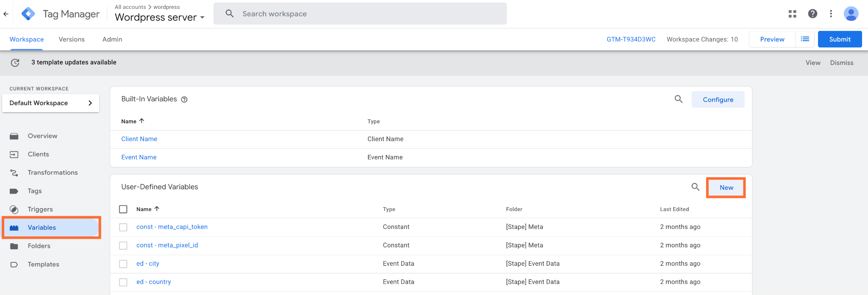
Task: Click the Variables sidebar icon
Action: point(14,228)
